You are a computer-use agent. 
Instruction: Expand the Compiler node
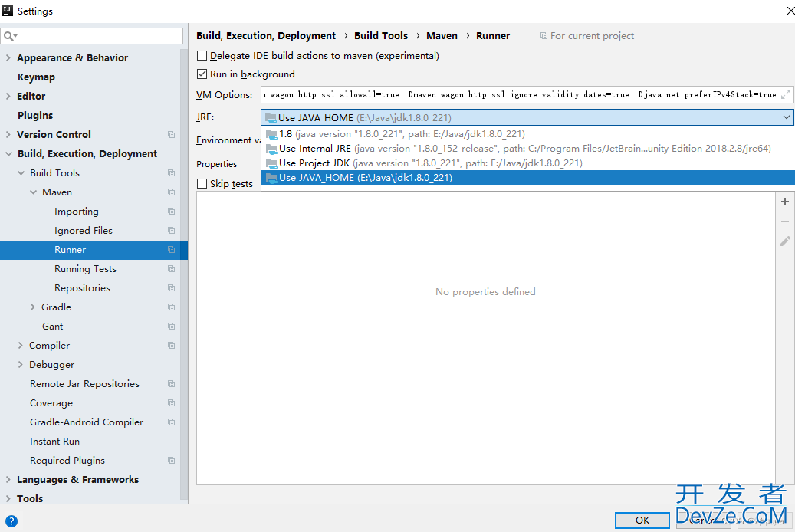[x=20, y=346]
